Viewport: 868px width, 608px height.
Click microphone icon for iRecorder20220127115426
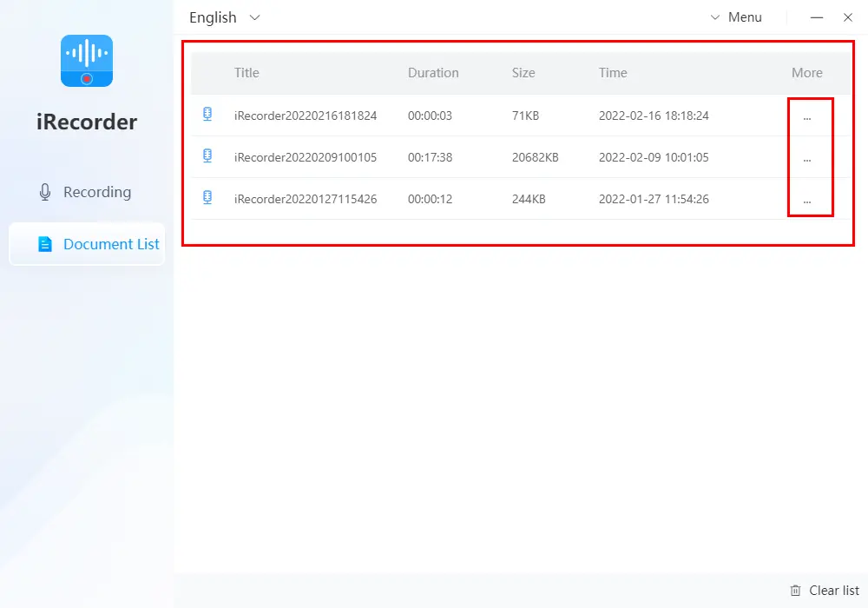(x=207, y=198)
